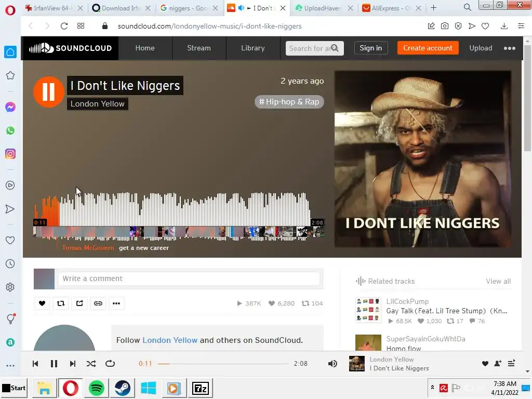532x399 pixels.
Task: Open downloads arrow icon in address bar
Action: click(x=504, y=26)
